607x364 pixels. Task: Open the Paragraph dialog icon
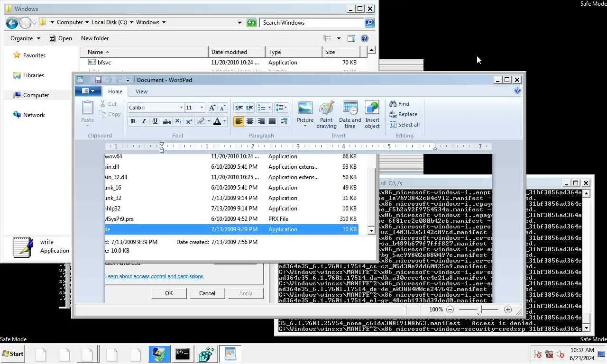click(284, 121)
